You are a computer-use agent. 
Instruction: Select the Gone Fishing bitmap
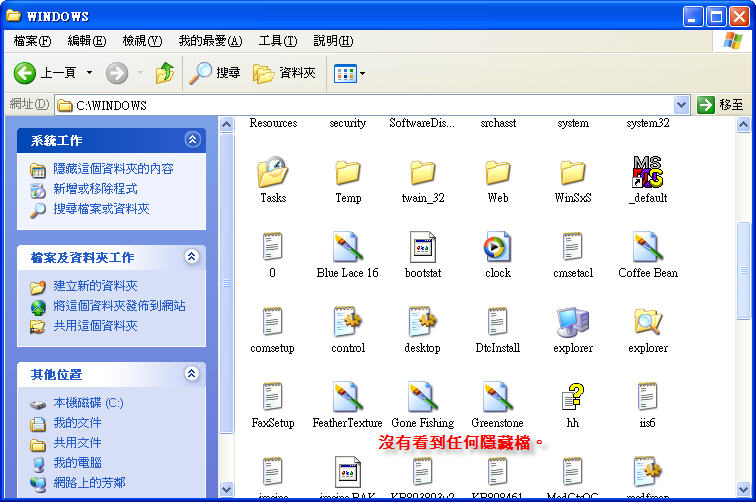pyautogui.click(x=423, y=405)
